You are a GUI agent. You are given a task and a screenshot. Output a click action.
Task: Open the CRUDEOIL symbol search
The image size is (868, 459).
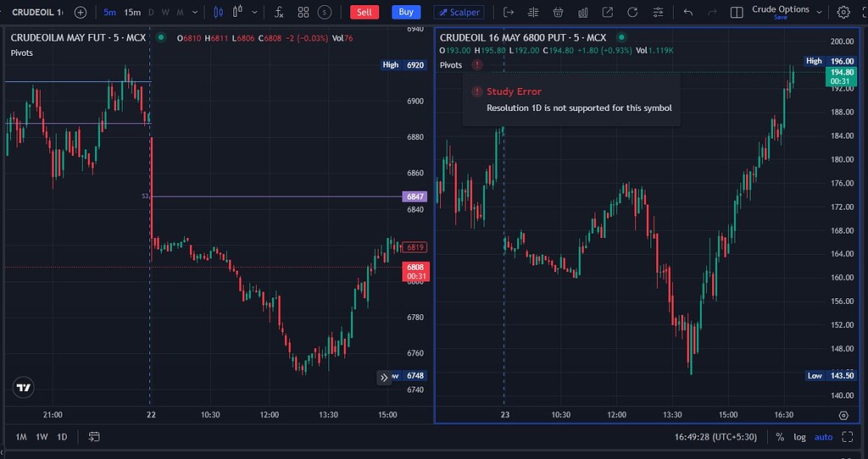[x=37, y=12]
